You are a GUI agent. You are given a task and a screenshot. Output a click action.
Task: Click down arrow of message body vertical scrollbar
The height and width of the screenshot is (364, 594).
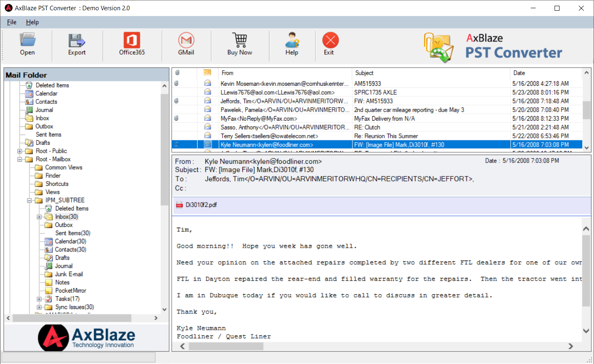tap(586, 331)
